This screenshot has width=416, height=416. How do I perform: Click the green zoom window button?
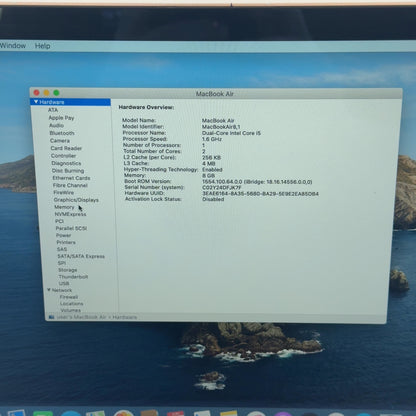coord(56,93)
